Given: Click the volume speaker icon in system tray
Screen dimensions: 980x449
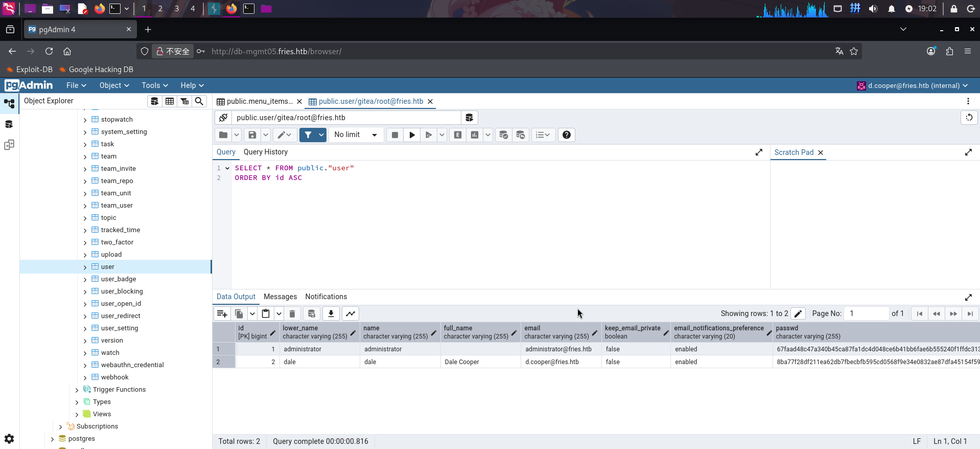Looking at the screenshot, I should click(873, 9).
